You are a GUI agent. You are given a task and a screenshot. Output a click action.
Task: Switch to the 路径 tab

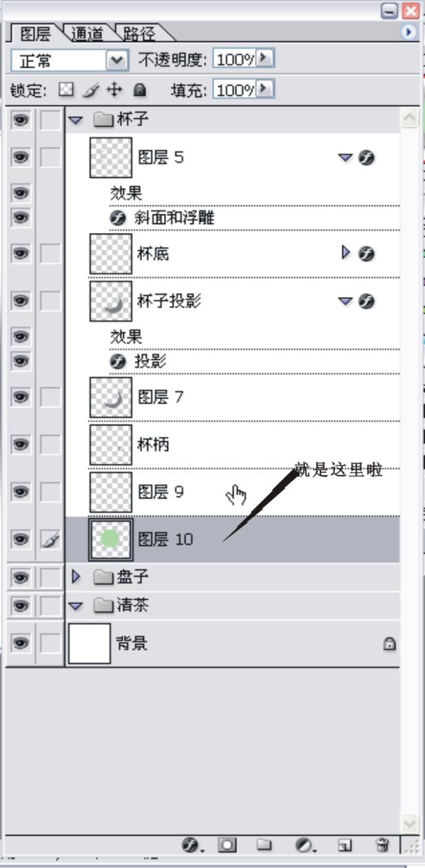click(139, 33)
